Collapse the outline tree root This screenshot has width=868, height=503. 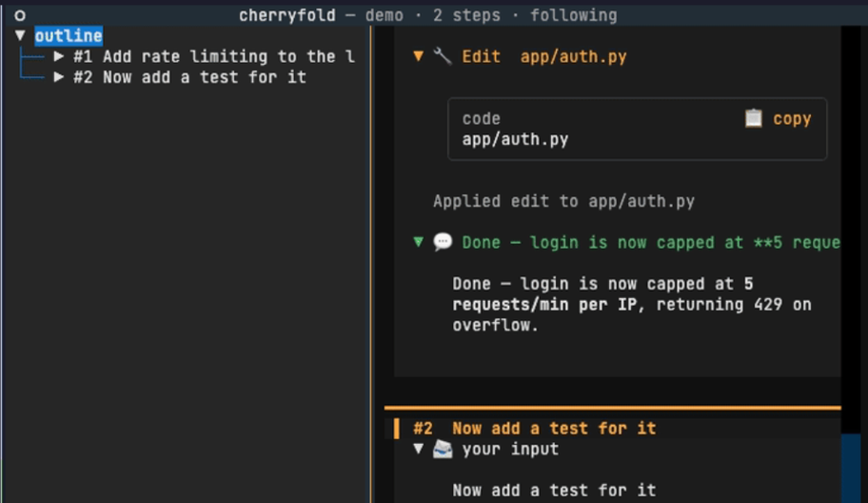tap(20, 35)
